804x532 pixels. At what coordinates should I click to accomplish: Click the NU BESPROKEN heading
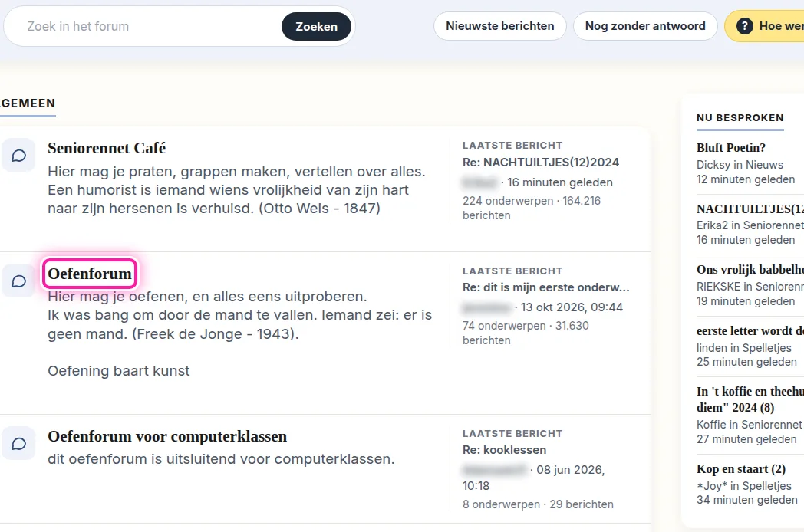point(740,118)
